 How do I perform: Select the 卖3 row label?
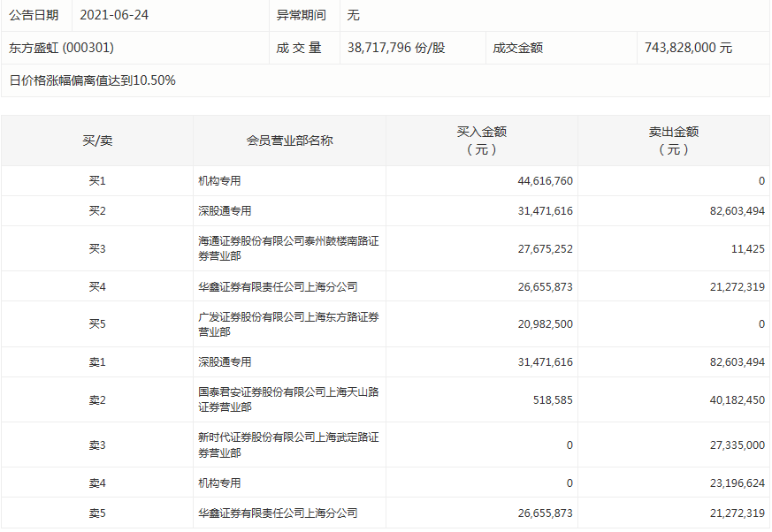[x=97, y=445]
